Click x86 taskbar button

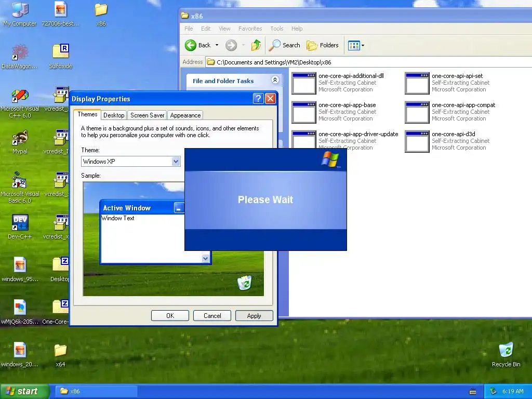tap(96, 391)
